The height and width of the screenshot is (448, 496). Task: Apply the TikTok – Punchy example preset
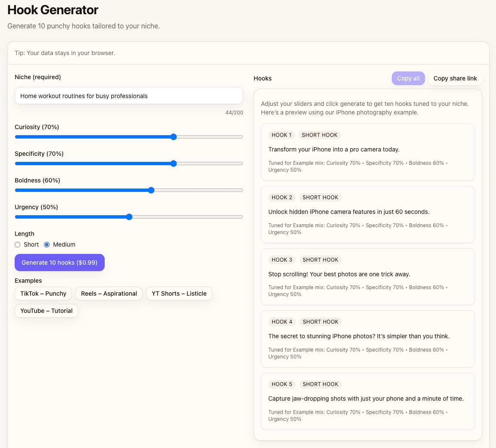click(x=43, y=294)
